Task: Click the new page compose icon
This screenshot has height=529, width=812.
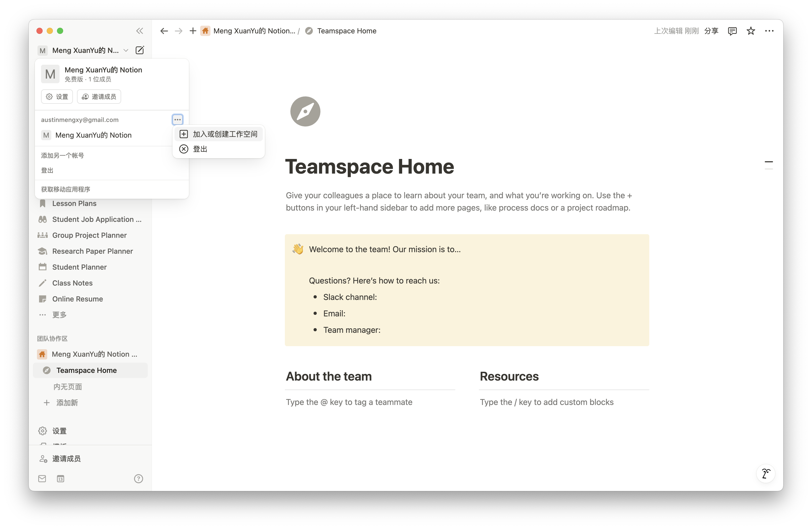Action: tap(140, 51)
